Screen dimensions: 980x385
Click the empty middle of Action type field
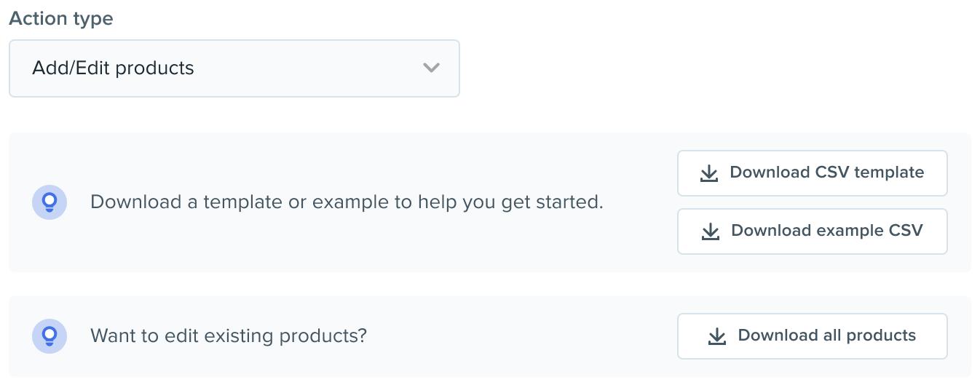306,68
